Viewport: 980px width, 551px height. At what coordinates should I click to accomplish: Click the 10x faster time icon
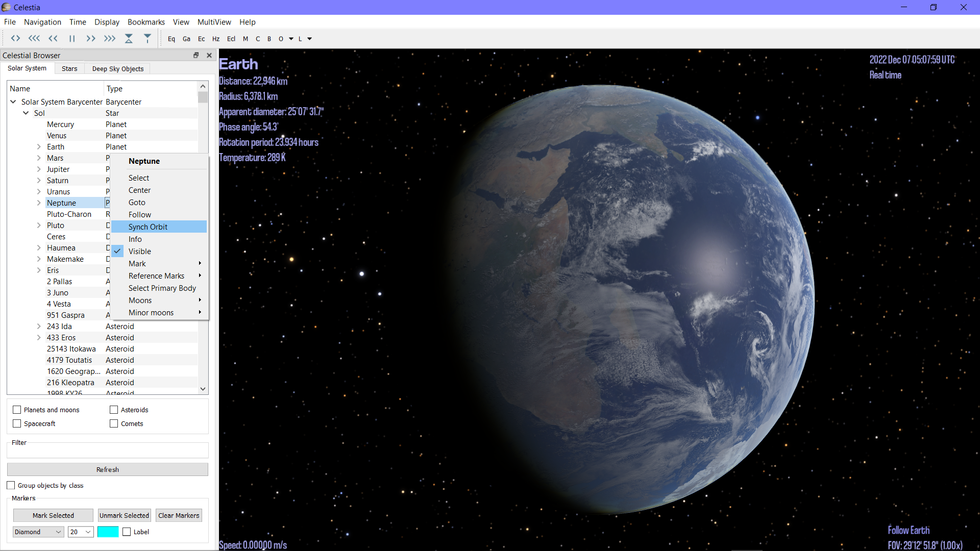click(110, 39)
